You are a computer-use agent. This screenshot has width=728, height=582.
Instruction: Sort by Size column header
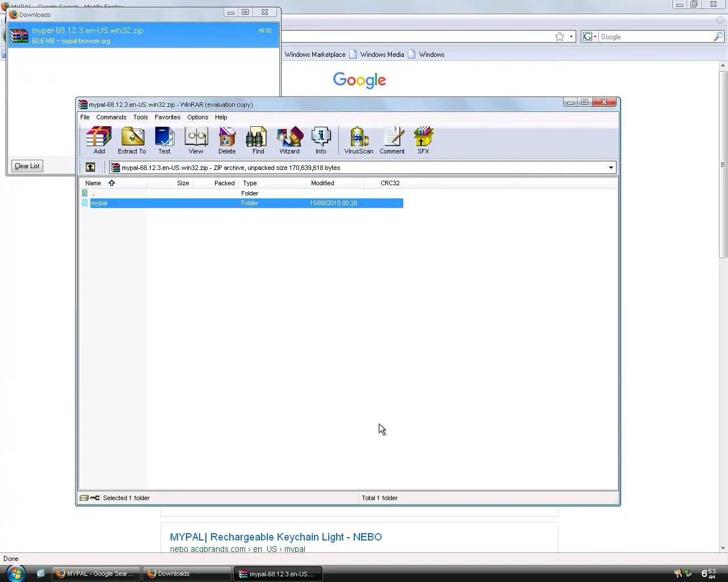click(x=170, y=183)
